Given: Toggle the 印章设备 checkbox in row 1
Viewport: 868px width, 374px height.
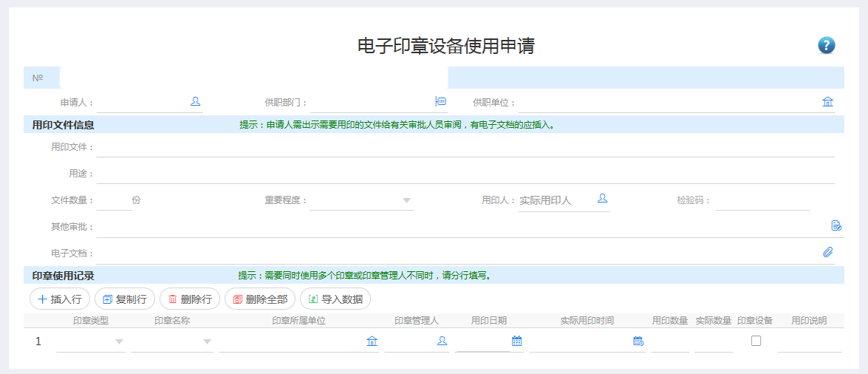Looking at the screenshot, I should pos(756,341).
